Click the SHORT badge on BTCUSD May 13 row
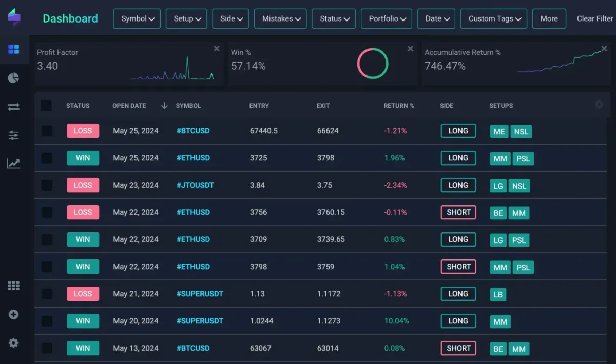Screen dimensions: 616x364 tap(458, 348)
